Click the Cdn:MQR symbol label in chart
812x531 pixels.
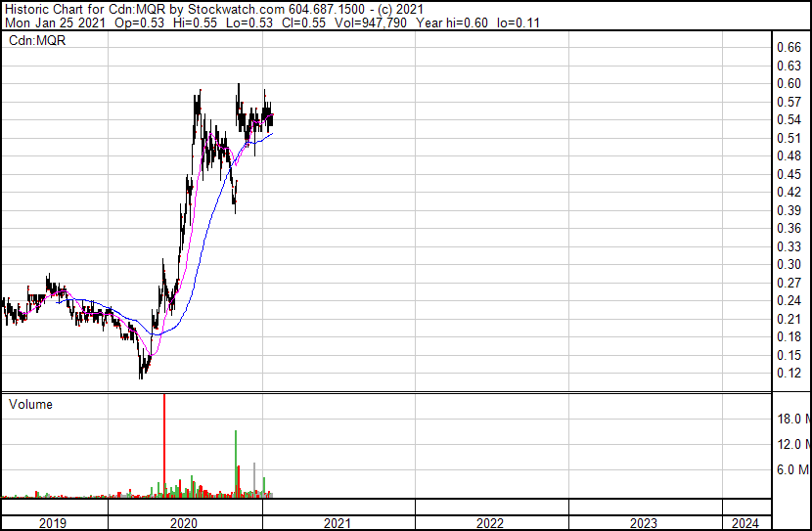[37, 40]
